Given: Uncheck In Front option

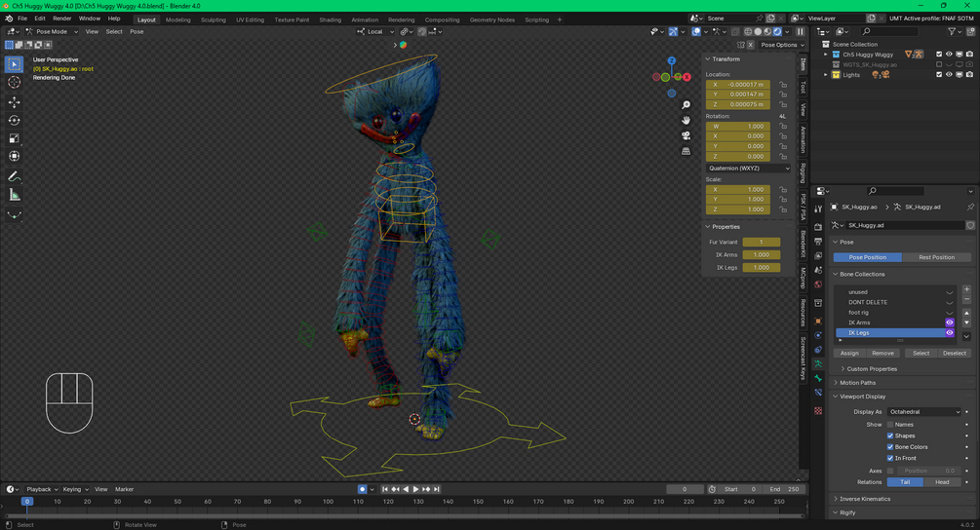Looking at the screenshot, I should pyautogui.click(x=890, y=458).
